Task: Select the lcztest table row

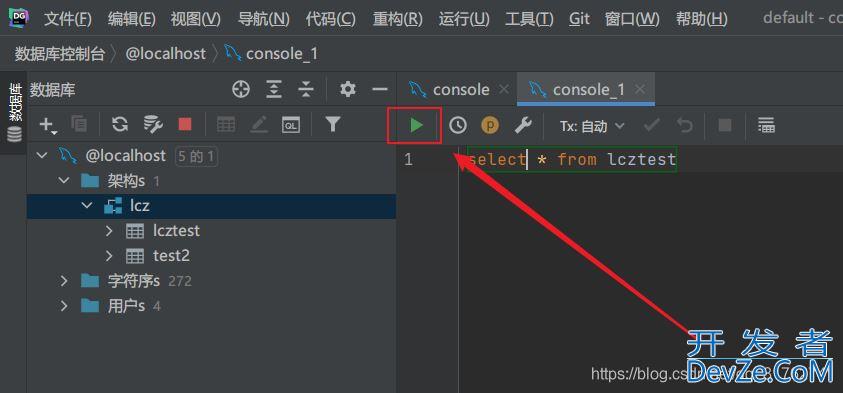Action: [211, 231]
